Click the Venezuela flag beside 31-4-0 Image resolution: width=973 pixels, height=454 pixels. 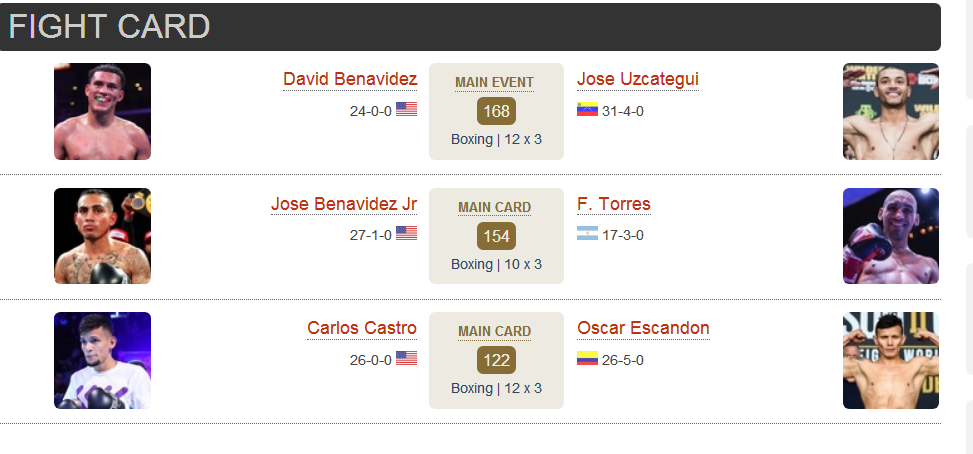[587, 109]
